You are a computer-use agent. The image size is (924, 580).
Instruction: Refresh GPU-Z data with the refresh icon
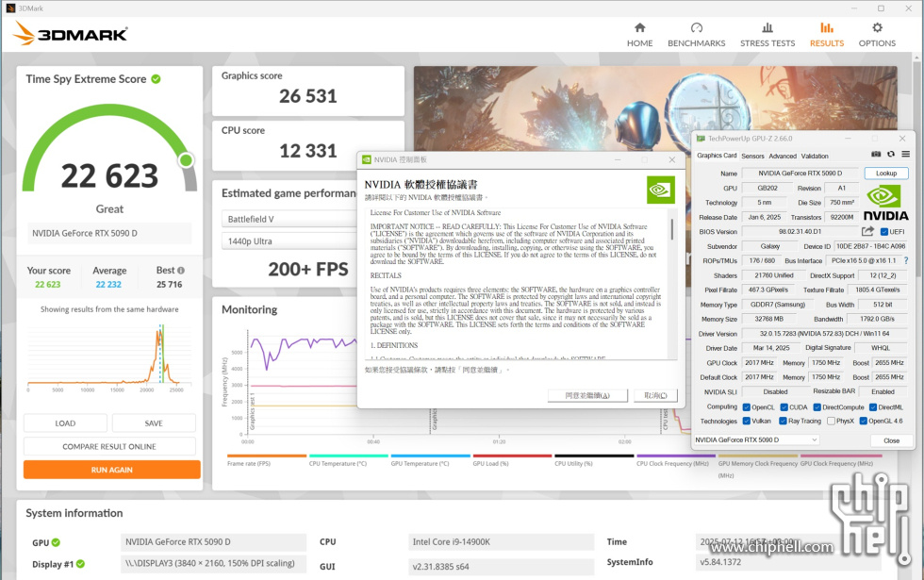(x=890, y=155)
